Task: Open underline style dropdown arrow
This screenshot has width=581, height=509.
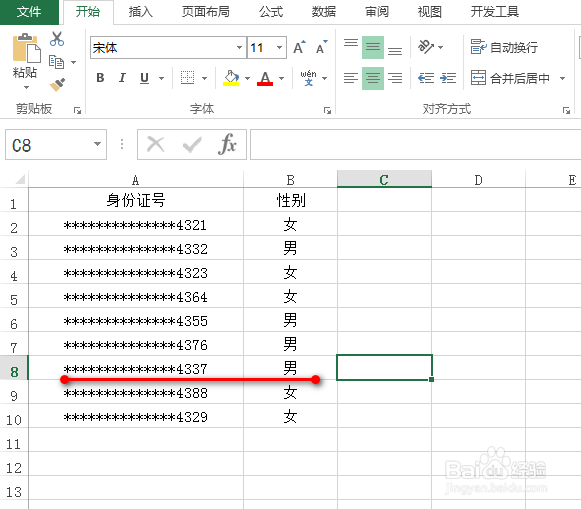Action: pyautogui.click(x=162, y=78)
